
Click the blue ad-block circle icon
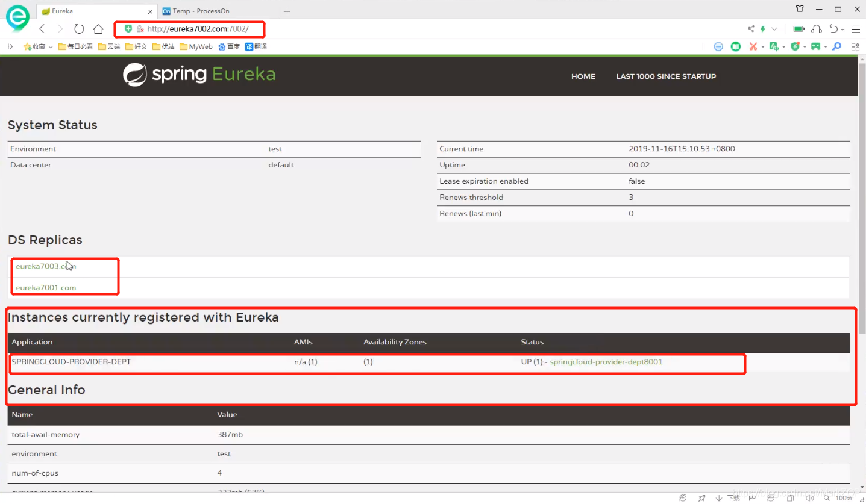click(718, 46)
